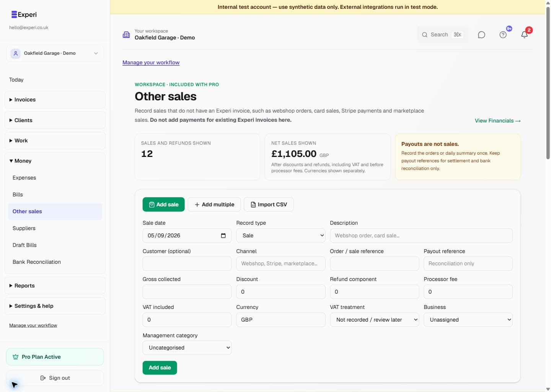Click the £1,105.00 net sales value
551x392 pixels.
click(294, 154)
